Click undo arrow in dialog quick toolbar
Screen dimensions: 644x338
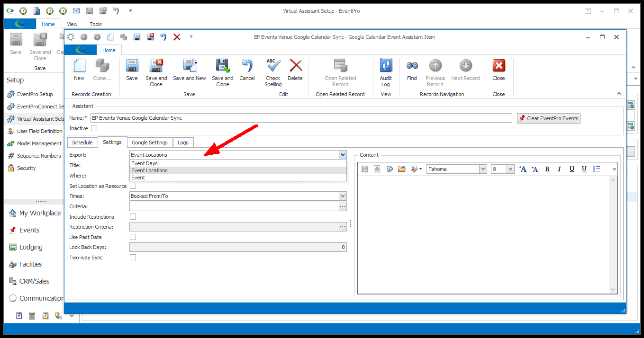tap(163, 37)
